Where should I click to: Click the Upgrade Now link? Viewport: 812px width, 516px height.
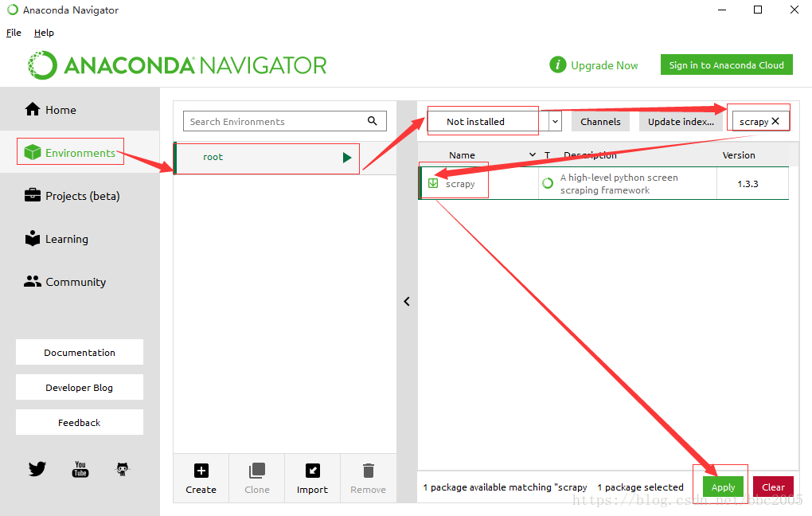[x=604, y=65]
